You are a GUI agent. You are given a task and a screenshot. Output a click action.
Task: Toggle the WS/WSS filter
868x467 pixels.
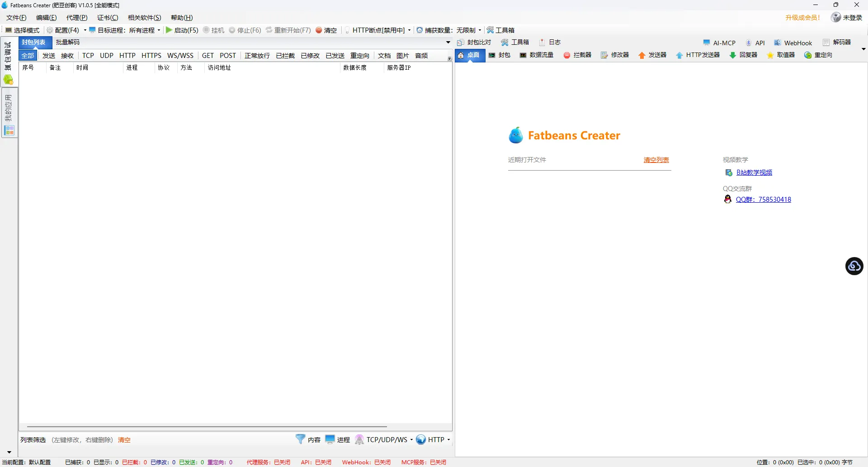[x=180, y=56]
